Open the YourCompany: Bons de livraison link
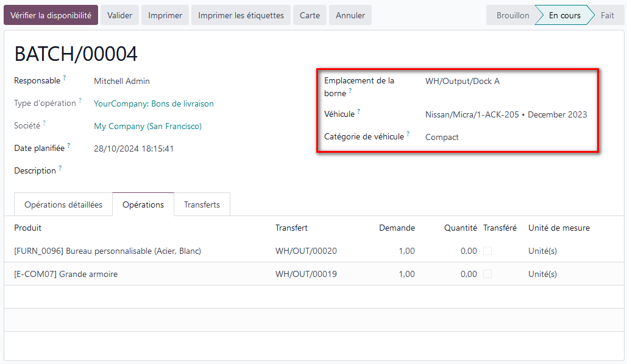This screenshot has width=627, height=364. click(154, 103)
